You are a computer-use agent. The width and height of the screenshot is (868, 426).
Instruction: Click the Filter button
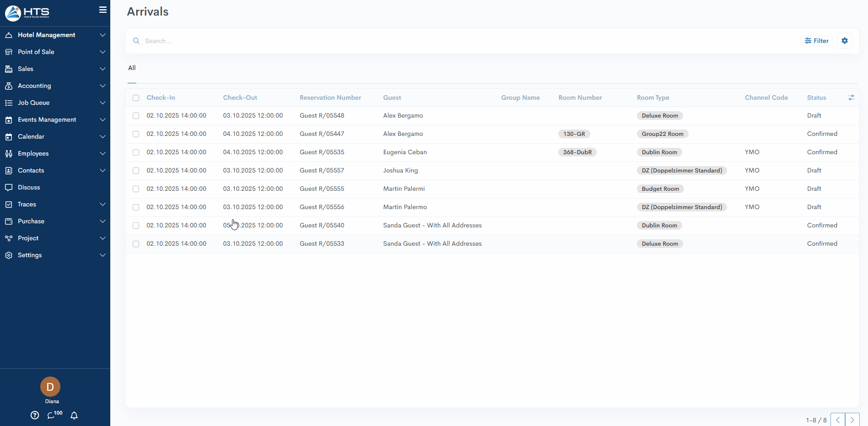(817, 41)
